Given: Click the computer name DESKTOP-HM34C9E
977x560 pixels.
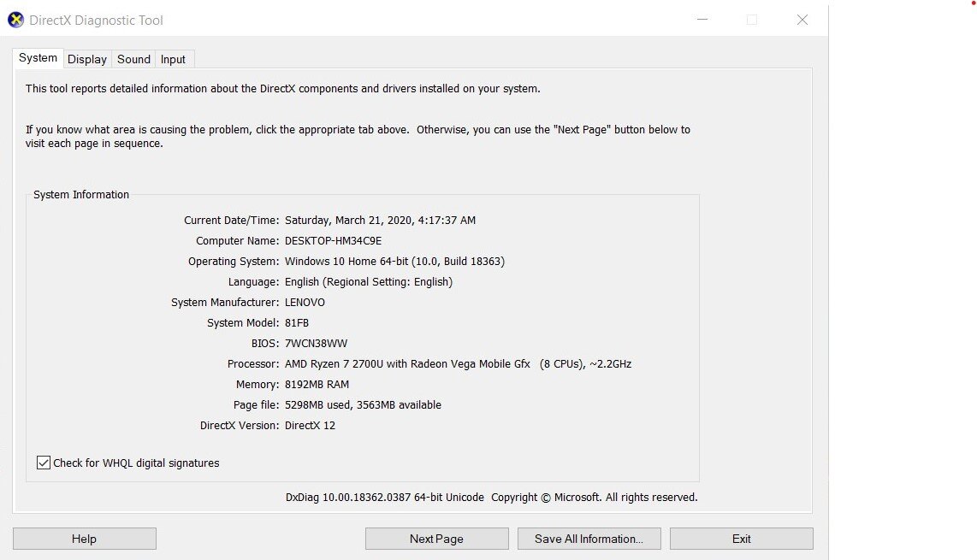Looking at the screenshot, I should tap(334, 241).
